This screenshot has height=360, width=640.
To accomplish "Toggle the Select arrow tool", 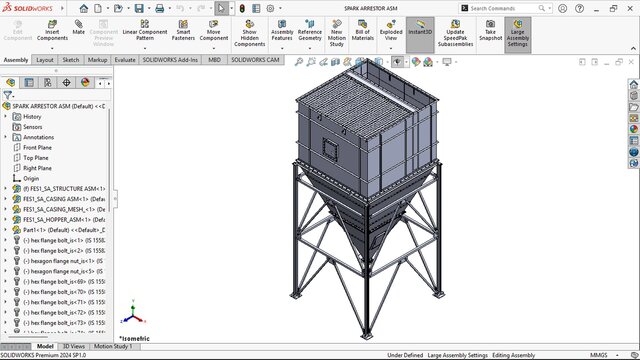I will click(x=221, y=8).
